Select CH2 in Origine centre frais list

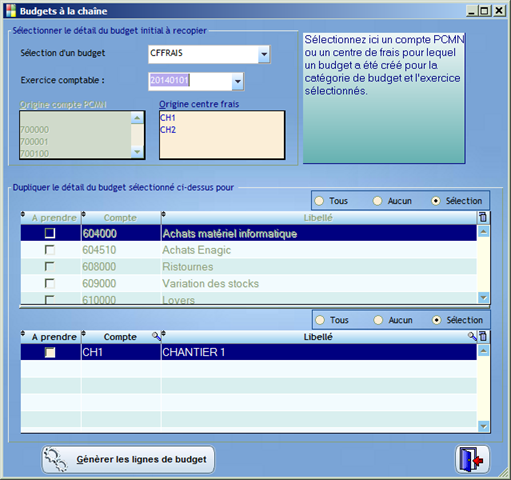click(x=168, y=130)
